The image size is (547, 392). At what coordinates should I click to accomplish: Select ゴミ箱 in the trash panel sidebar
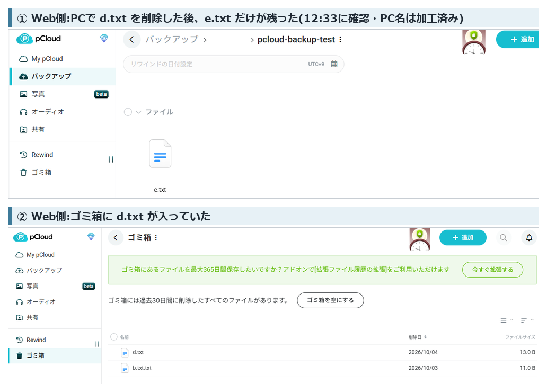point(55,356)
